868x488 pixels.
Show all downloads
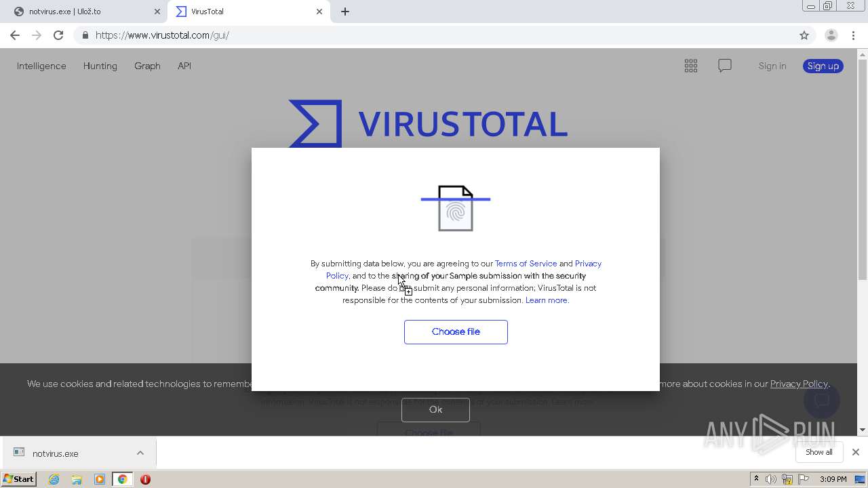pyautogui.click(x=819, y=452)
